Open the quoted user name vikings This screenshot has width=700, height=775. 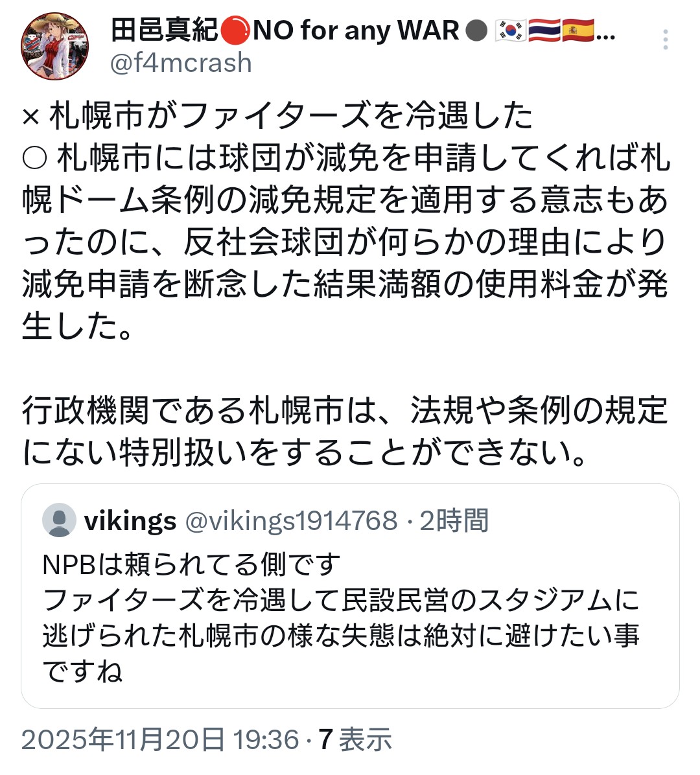point(130,520)
